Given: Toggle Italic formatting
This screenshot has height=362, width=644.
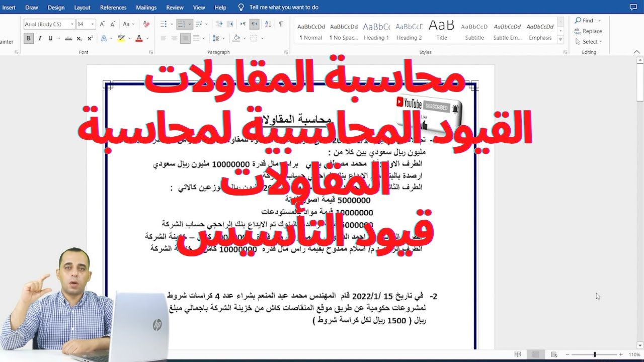Looking at the screenshot, I should coord(40,38).
